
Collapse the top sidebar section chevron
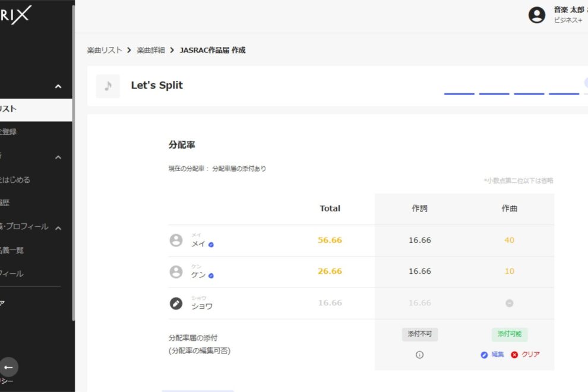(x=58, y=86)
